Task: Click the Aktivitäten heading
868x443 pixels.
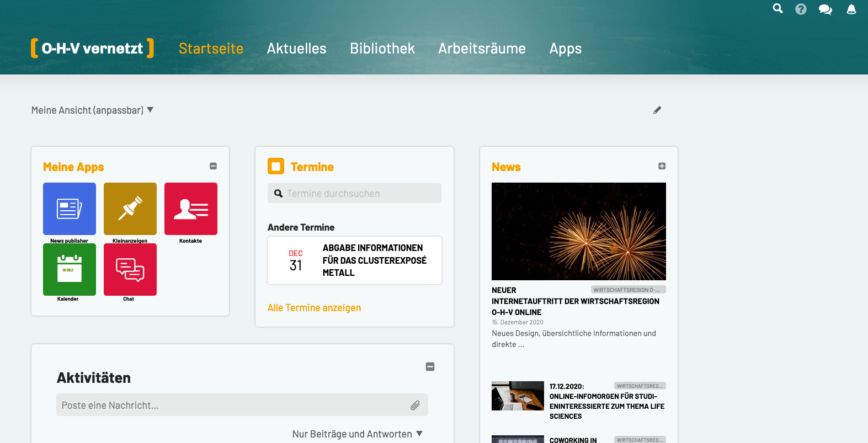Action: 94,378
